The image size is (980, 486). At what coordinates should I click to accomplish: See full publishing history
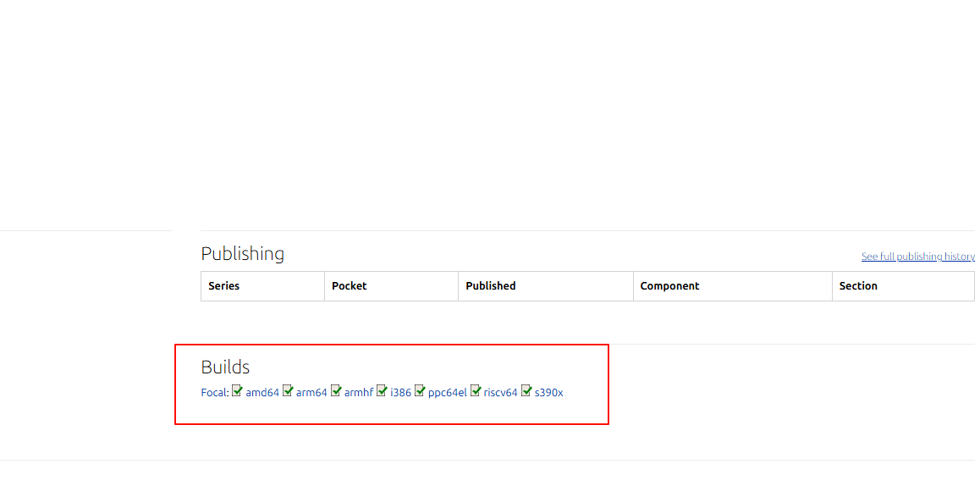pyautogui.click(x=917, y=257)
